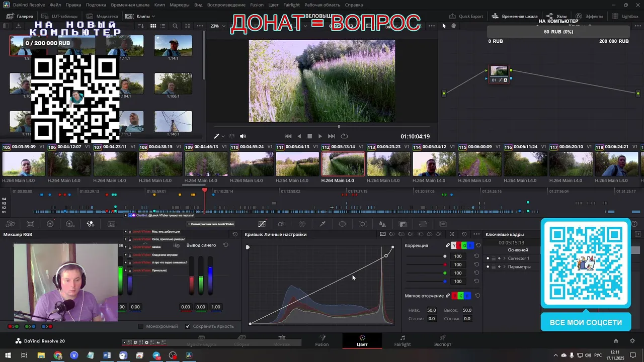
Task: Toggle channel linking for Мягкое отсечение
Action: tap(448, 296)
